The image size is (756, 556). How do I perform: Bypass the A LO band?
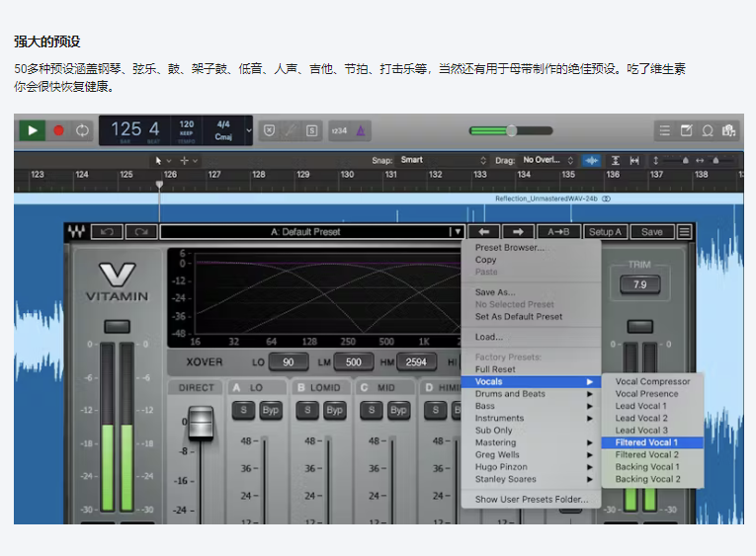(271, 410)
